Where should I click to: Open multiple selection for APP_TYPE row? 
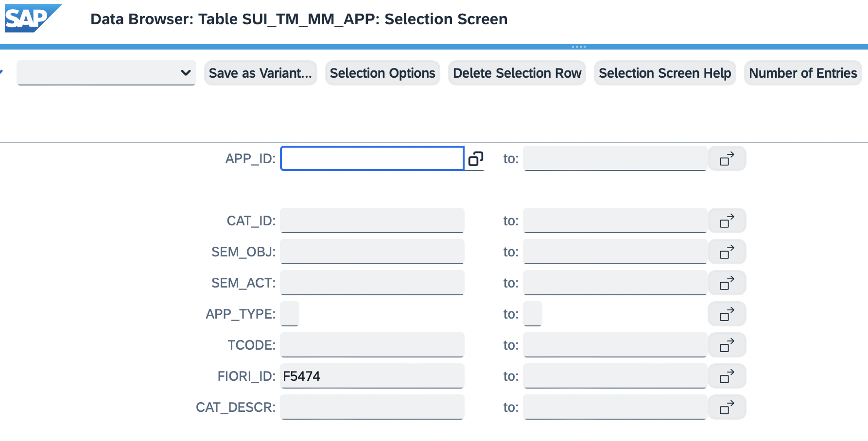(727, 314)
